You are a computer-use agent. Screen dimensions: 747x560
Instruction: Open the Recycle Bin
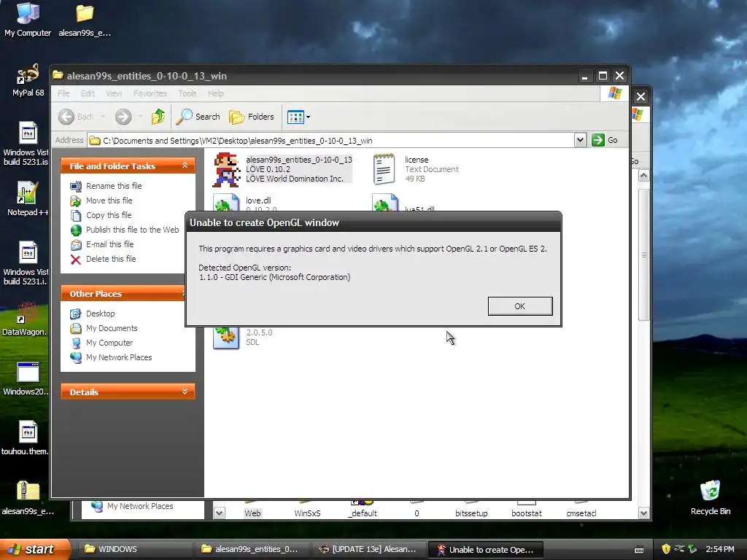click(x=711, y=497)
